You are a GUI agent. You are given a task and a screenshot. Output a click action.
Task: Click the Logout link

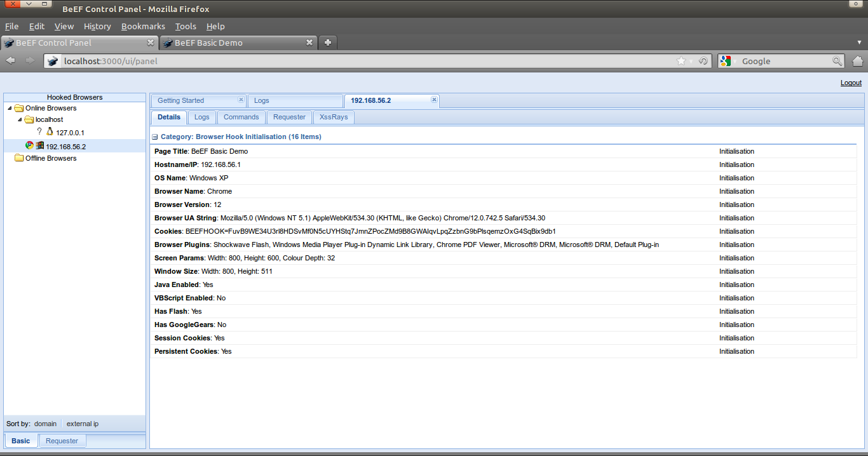pyautogui.click(x=851, y=83)
